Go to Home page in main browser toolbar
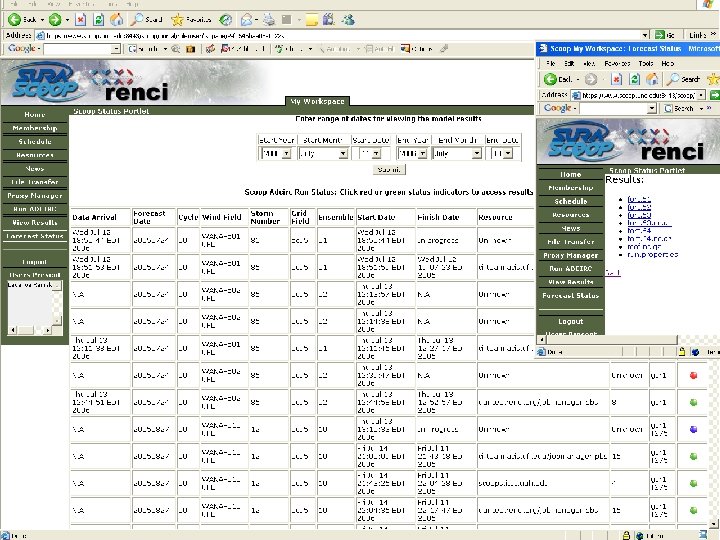 [117, 19]
